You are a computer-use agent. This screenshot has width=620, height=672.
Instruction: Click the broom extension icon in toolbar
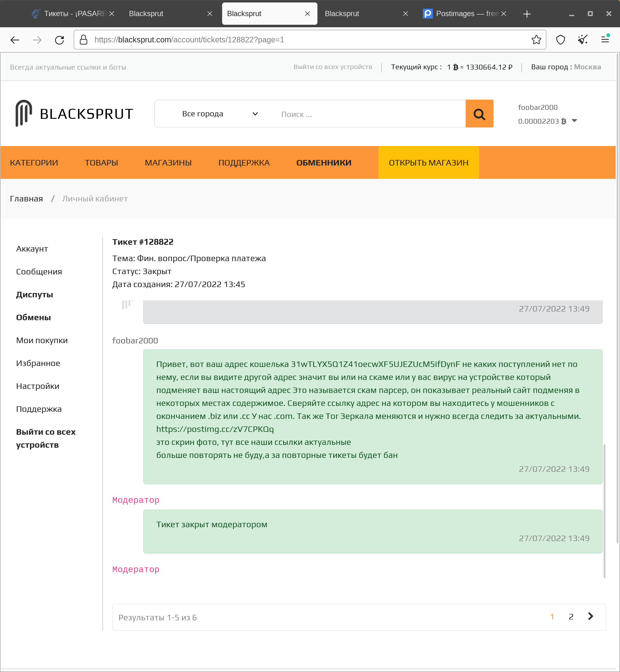click(583, 40)
